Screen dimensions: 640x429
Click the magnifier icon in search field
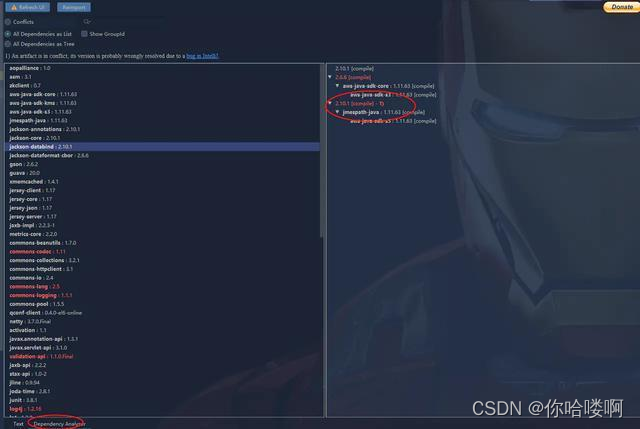click(87, 22)
